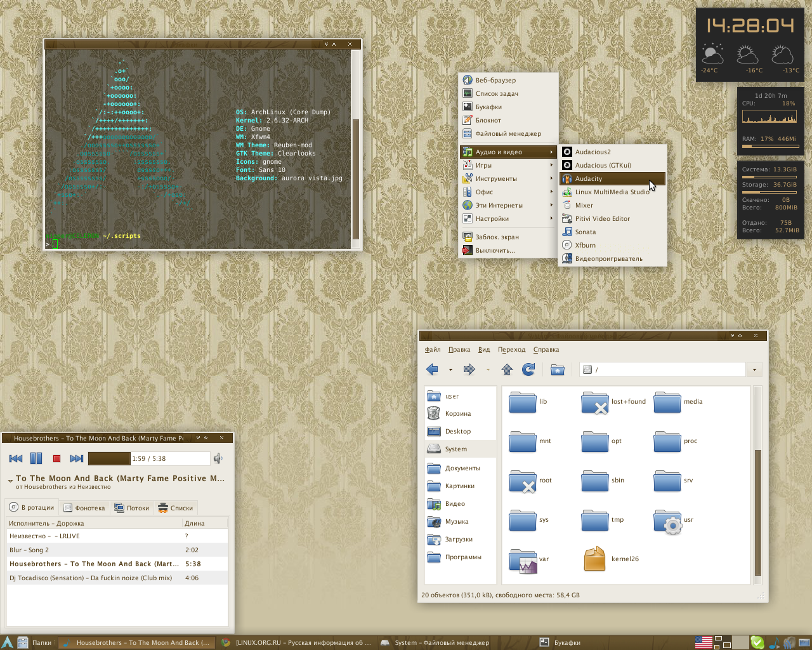Select the Blur - Song 2 track
This screenshot has height=650, width=812.
coord(117,550)
